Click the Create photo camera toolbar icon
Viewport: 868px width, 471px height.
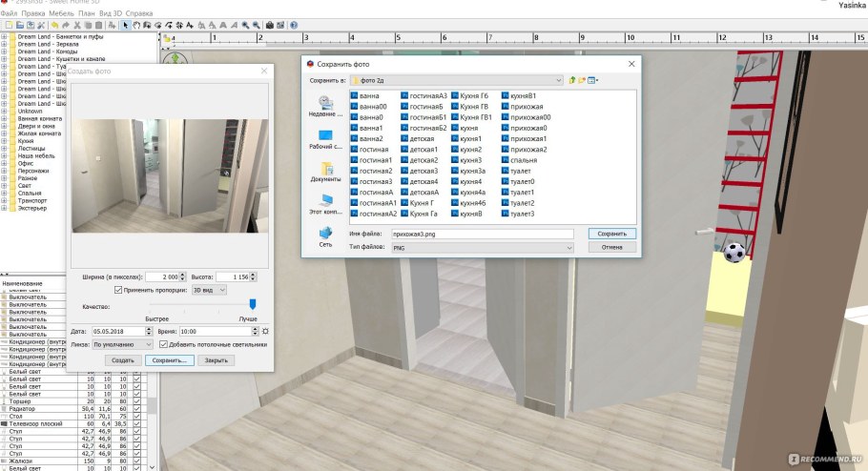coord(270,25)
